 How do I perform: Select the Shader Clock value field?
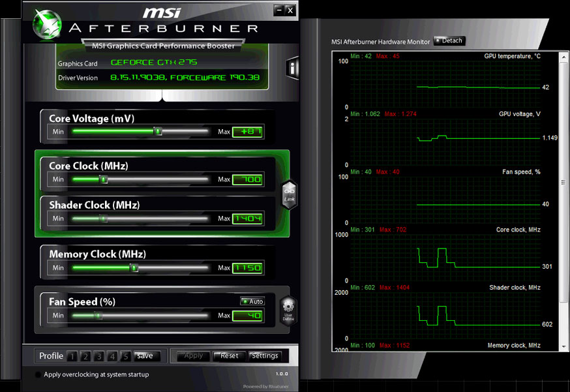(x=247, y=219)
